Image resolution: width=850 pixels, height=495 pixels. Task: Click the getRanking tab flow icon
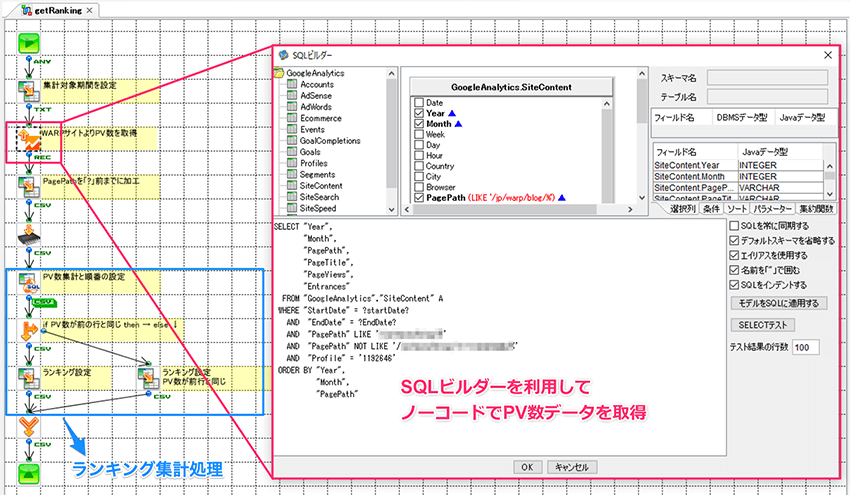27,10
